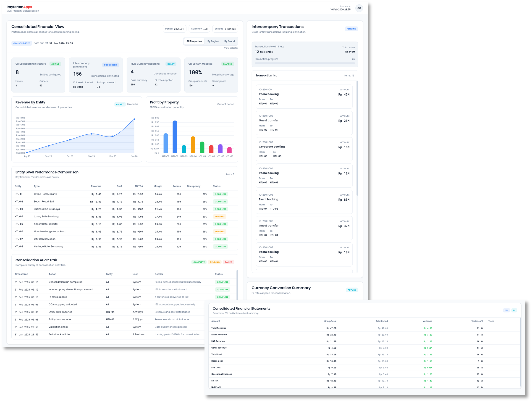The width and height of the screenshot is (532, 402).
Task: Open the Period 2026.01 selector
Action: [174, 29]
